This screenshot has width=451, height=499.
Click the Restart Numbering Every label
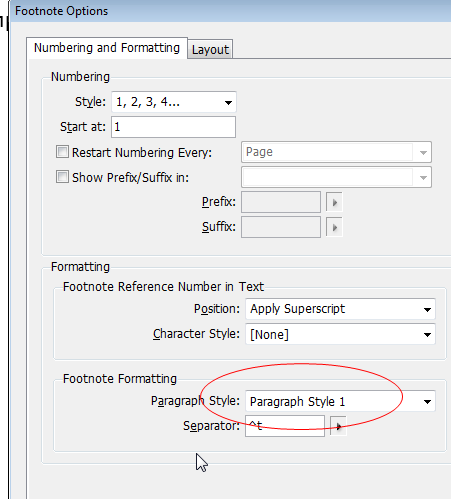(x=142, y=153)
